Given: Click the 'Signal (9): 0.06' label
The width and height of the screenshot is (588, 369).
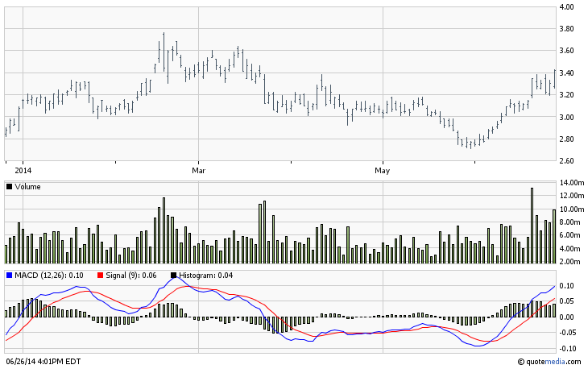Looking at the screenshot, I should (x=130, y=276).
